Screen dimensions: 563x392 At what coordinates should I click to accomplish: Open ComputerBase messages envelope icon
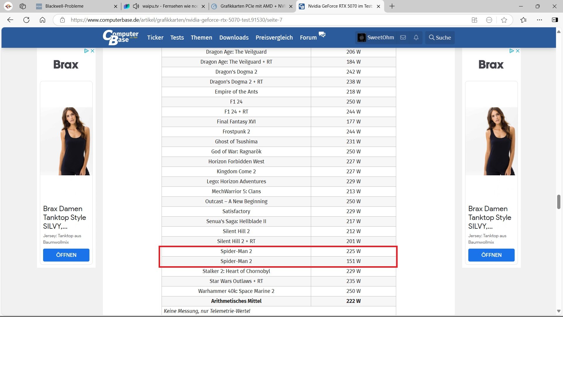[x=403, y=38]
